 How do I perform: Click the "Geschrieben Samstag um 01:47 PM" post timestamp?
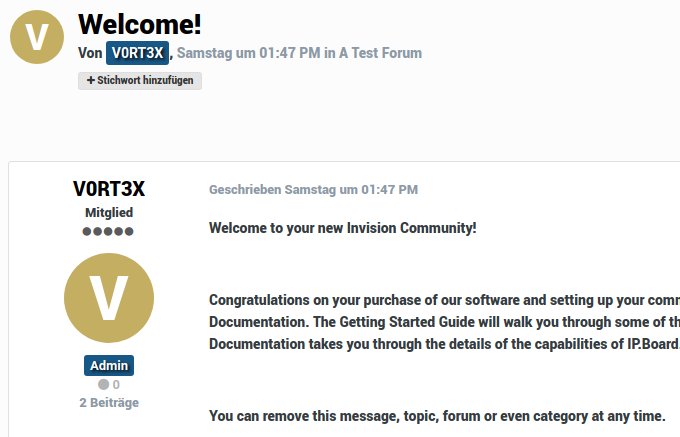tap(313, 189)
